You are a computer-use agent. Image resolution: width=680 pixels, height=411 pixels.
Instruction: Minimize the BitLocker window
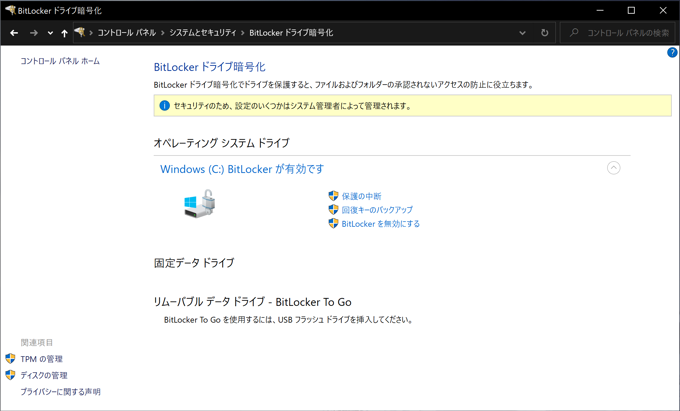coord(600,10)
